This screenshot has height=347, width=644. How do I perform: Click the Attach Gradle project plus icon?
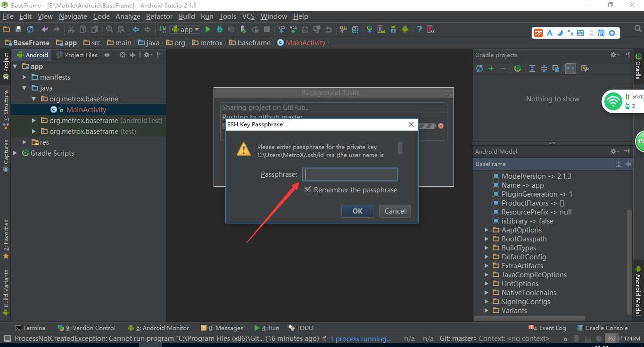click(x=491, y=68)
